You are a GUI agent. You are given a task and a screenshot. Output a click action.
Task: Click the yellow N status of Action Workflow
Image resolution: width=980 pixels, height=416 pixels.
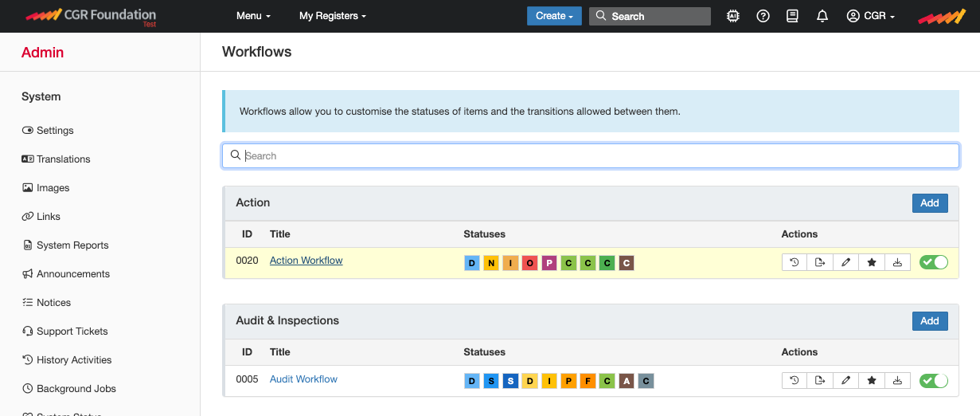(x=491, y=263)
